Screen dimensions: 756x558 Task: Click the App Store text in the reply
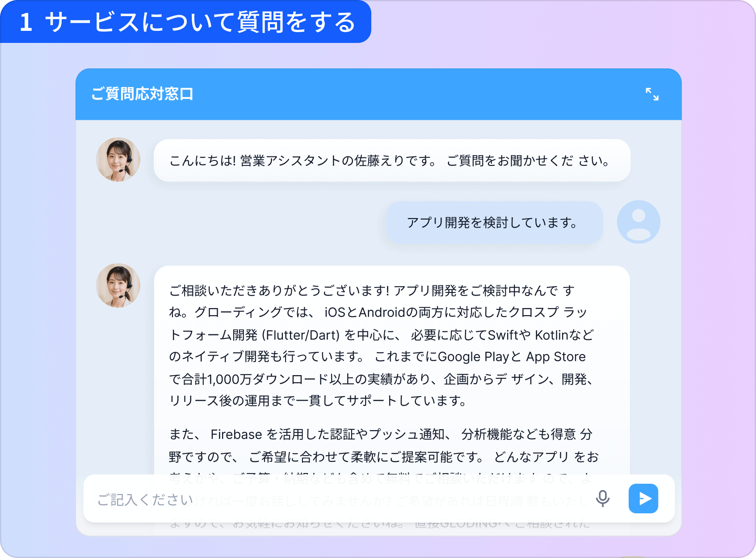click(x=556, y=357)
